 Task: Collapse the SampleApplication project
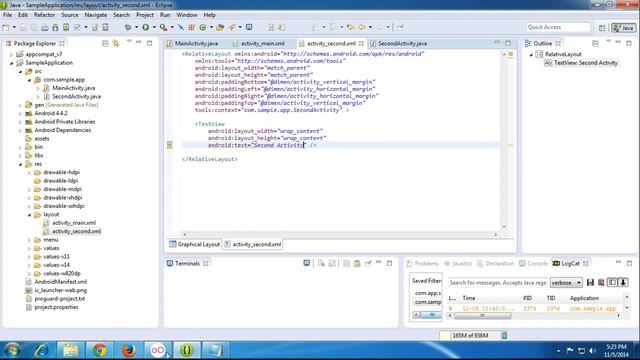[x=11, y=63]
